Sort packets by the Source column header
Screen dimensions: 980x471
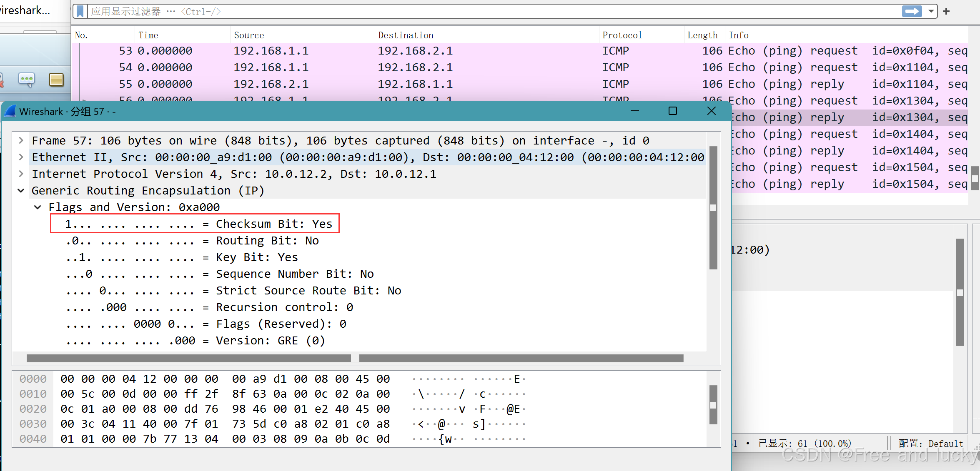point(249,35)
